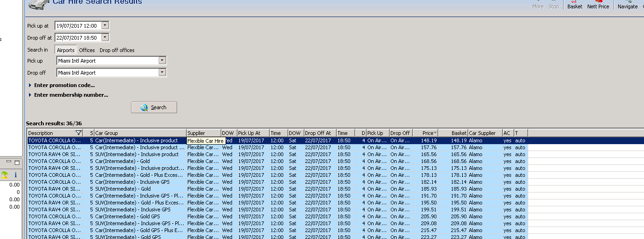Click the Nett Price toolbar icon
Screen dimensions: 644x239
[x=598, y=5]
